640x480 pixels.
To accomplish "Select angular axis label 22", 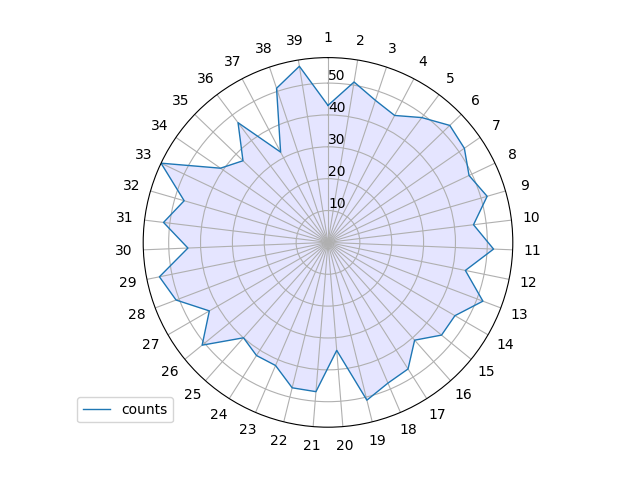I will [x=278, y=440].
